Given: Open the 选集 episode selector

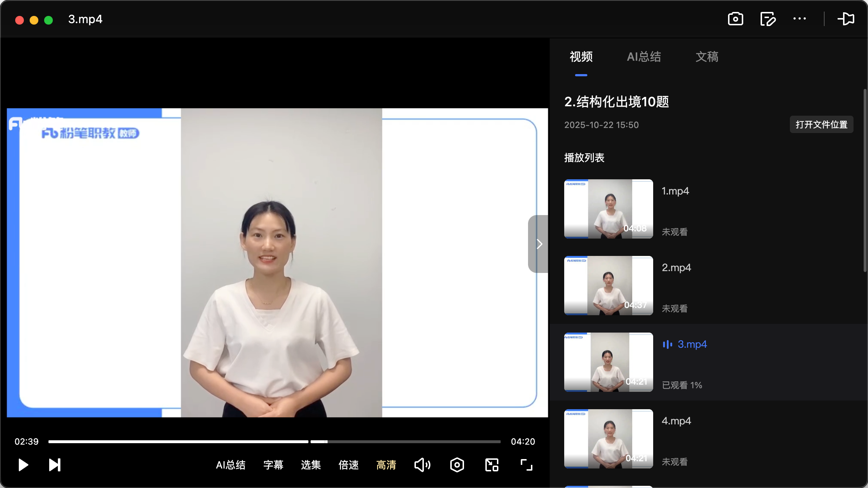Looking at the screenshot, I should pos(310,465).
